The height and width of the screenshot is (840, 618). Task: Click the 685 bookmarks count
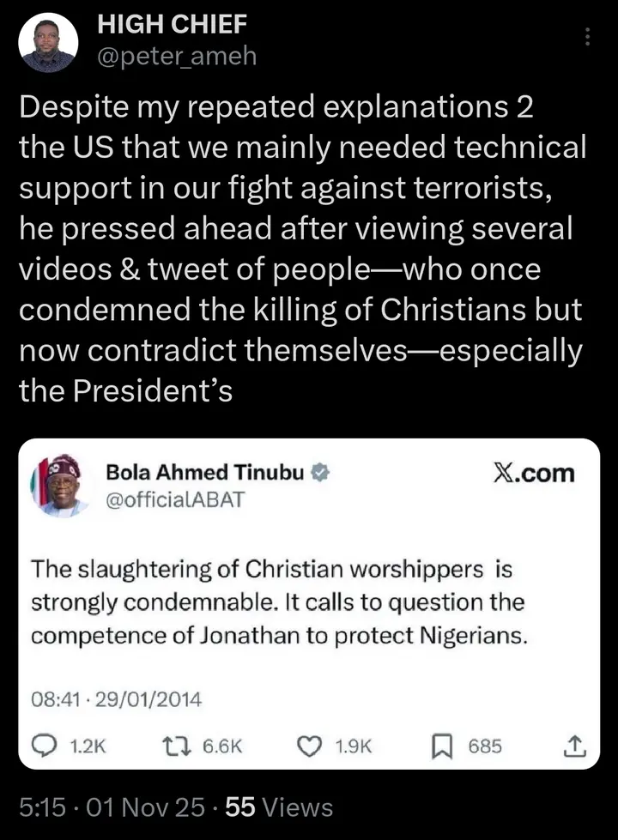[x=485, y=746]
